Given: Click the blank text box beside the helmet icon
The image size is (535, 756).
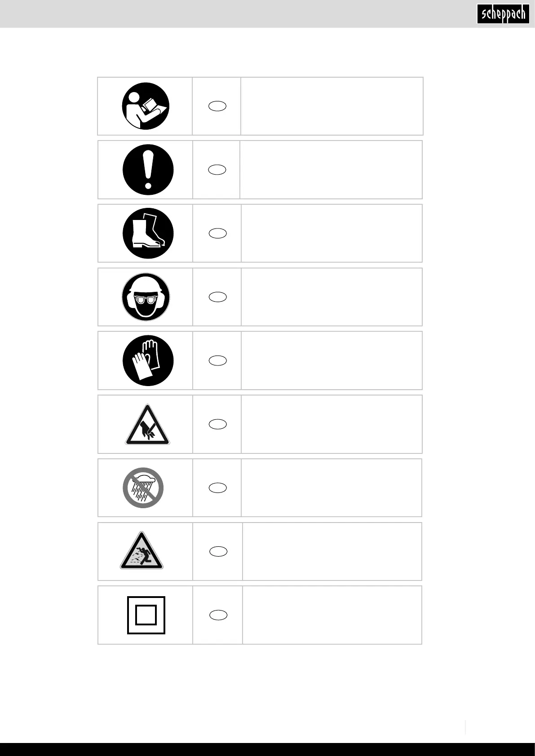Looking at the screenshot, I should 332,297.
